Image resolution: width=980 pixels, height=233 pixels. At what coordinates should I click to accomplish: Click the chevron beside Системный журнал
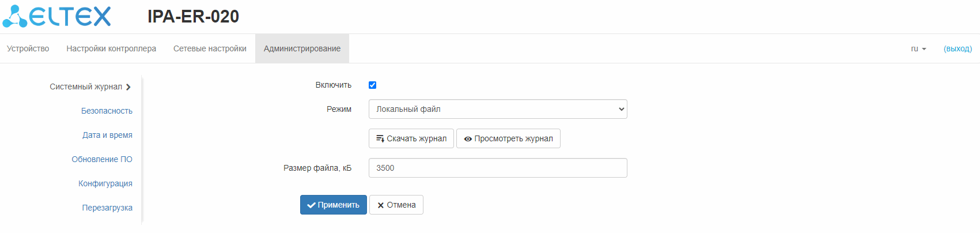coord(128,87)
